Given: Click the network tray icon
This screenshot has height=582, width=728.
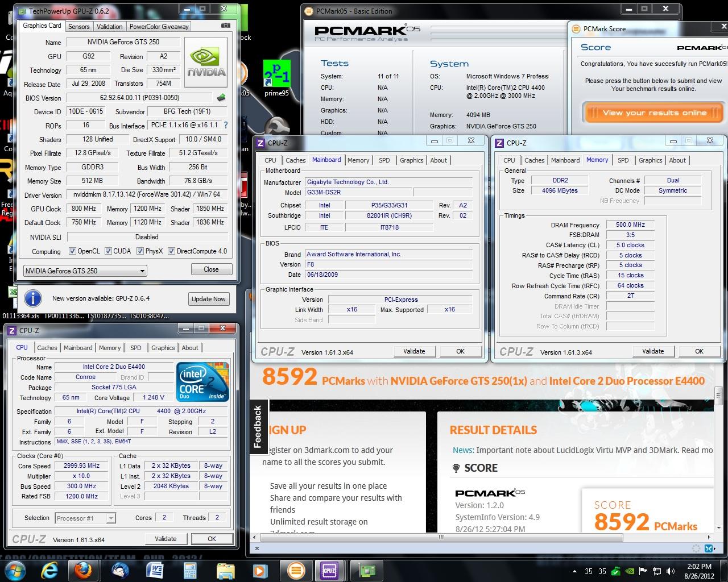Looking at the screenshot, I should [657, 571].
